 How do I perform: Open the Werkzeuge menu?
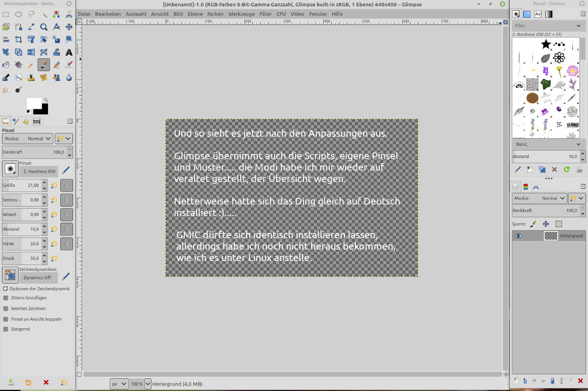[241, 14]
